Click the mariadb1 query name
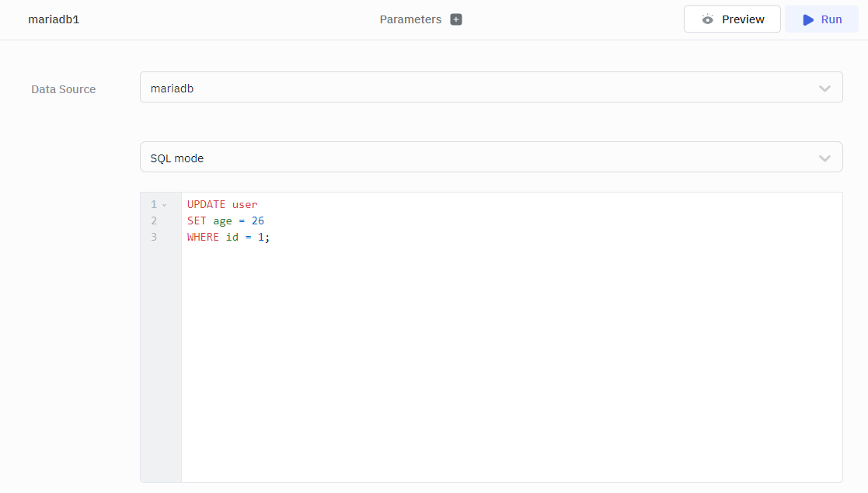This screenshot has width=868, height=493. coord(54,19)
